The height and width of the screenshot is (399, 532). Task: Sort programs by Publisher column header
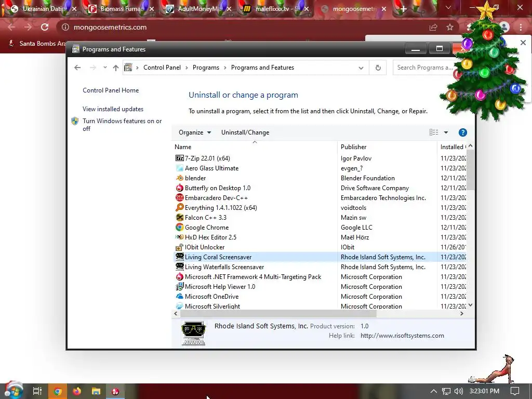click(x=387, y=147)
